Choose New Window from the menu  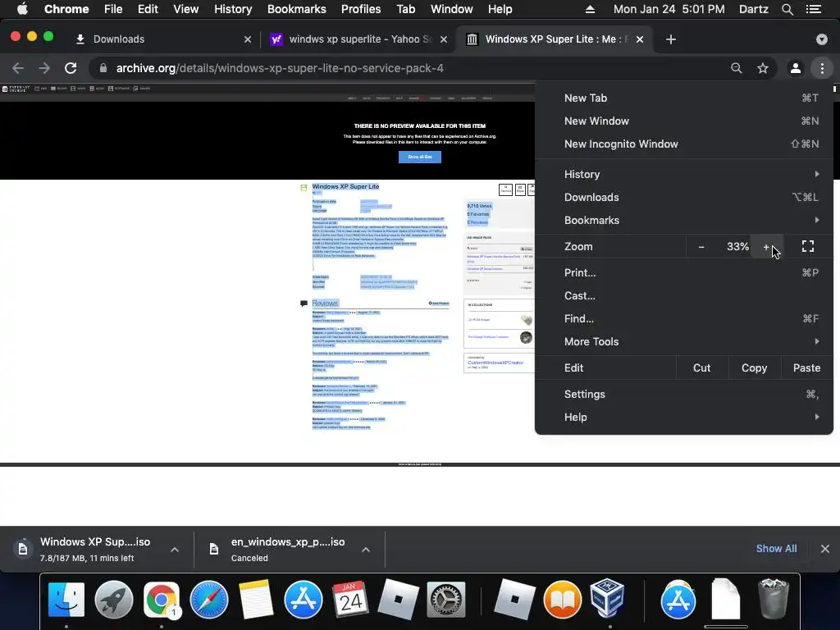pyautogui.click(x=684, y=121)
